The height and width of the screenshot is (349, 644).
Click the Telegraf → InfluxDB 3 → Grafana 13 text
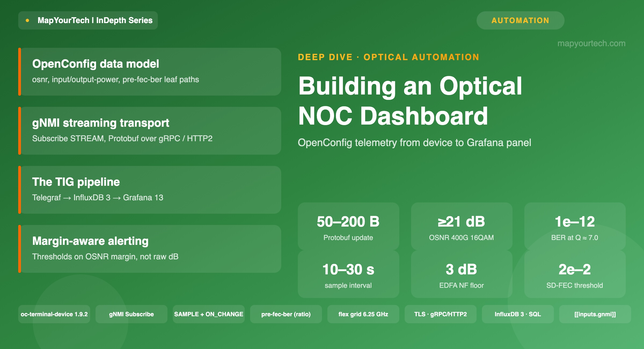tap(98, 198)
